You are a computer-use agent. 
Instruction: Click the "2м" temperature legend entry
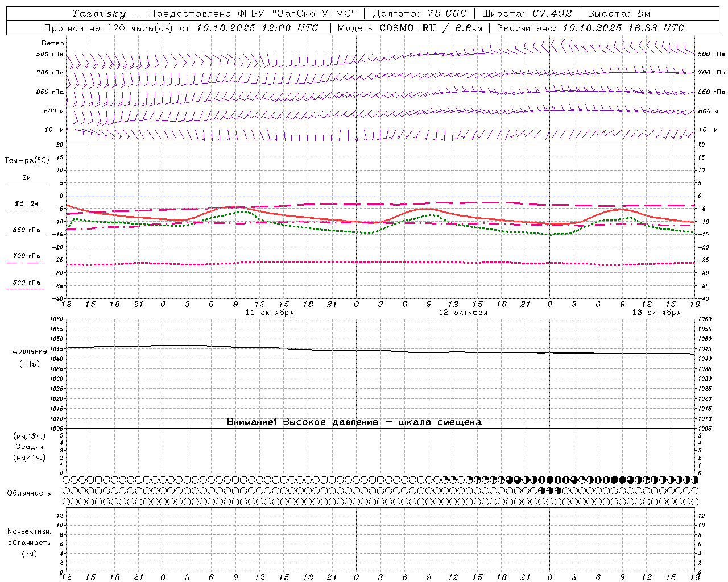(x=27, y=178)
